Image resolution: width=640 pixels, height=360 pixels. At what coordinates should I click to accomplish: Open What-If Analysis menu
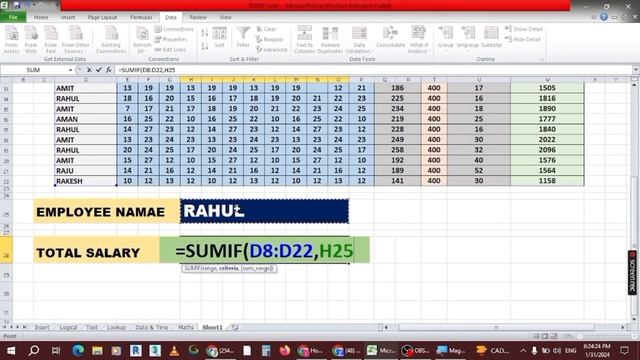419,39
